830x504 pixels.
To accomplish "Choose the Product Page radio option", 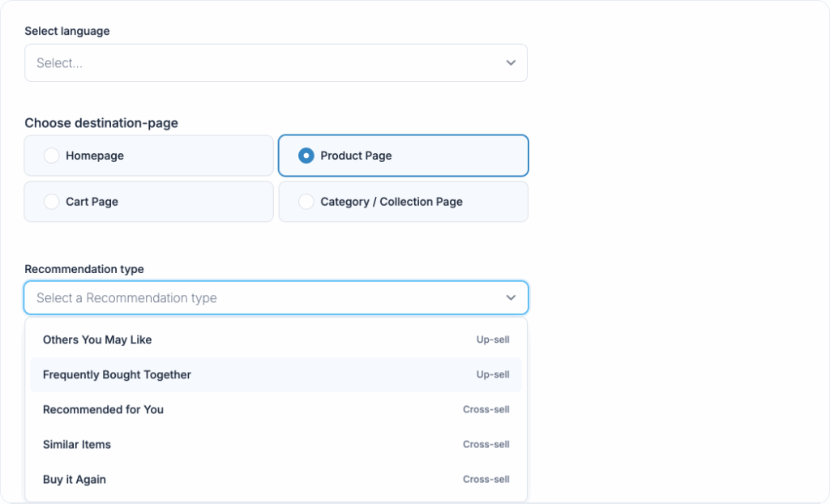I will click(306, 156).
